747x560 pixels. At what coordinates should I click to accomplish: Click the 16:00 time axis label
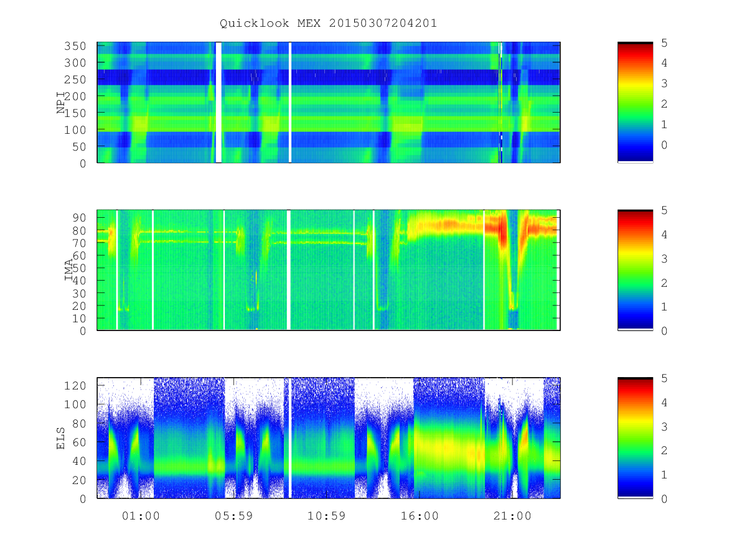point(420,516)
